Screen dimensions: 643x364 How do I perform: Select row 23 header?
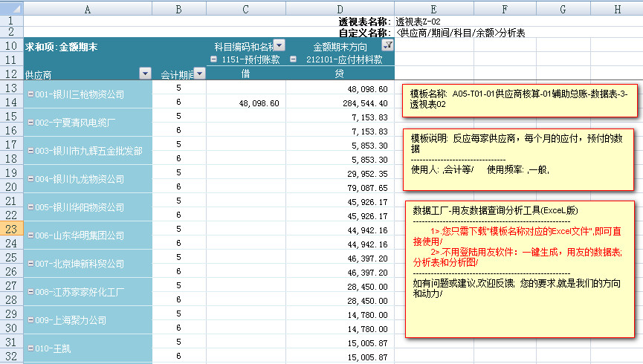tap(11, 230)
